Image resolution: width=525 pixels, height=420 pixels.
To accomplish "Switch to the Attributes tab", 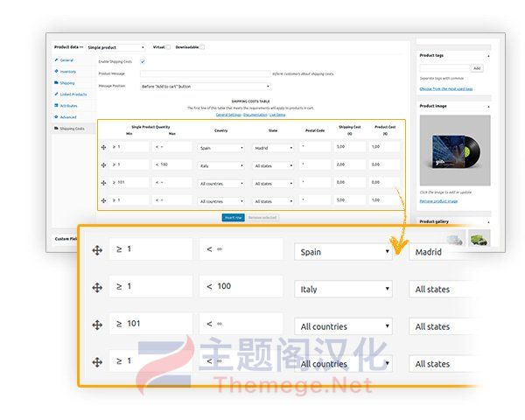I will [68, 106].
